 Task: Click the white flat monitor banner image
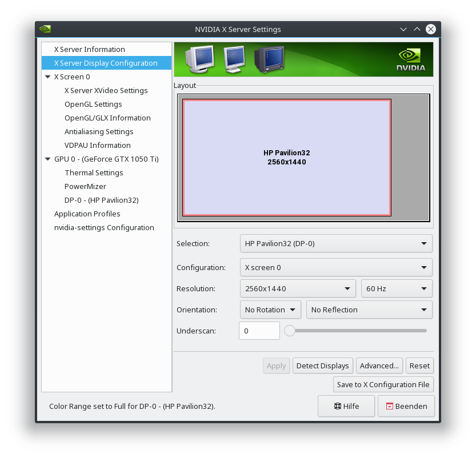pos(234,59)
